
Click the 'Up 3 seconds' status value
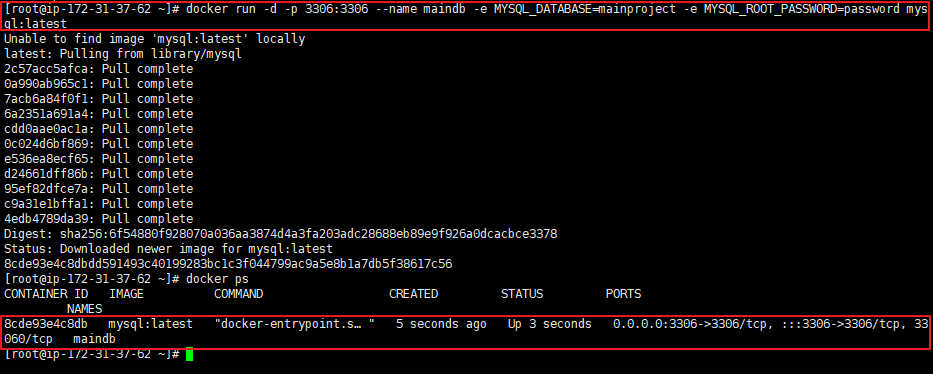[x=550, y=324]
